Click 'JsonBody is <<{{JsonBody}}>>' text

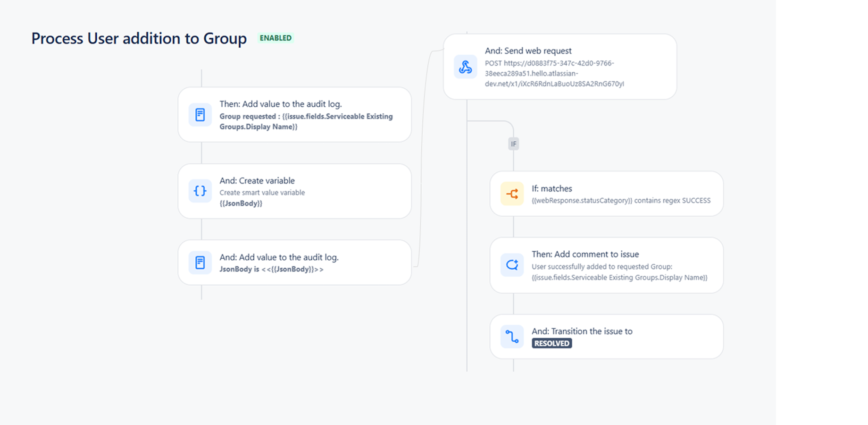[271, 269]
